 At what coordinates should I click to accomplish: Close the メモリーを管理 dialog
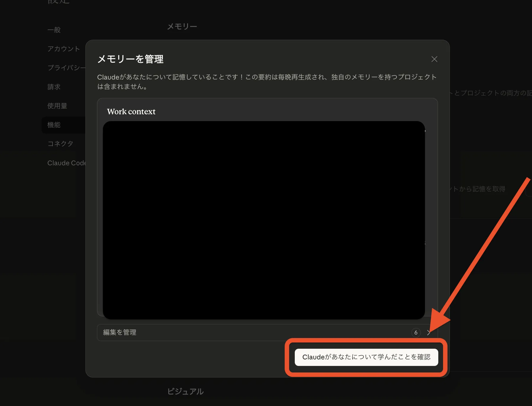pyautogui.click(x=434, y=59)
